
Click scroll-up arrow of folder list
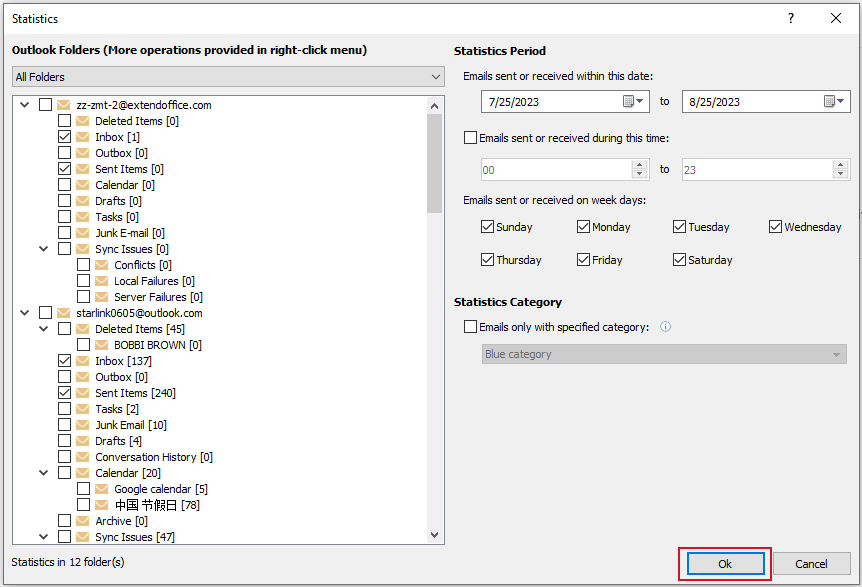[x=434, y=106]
